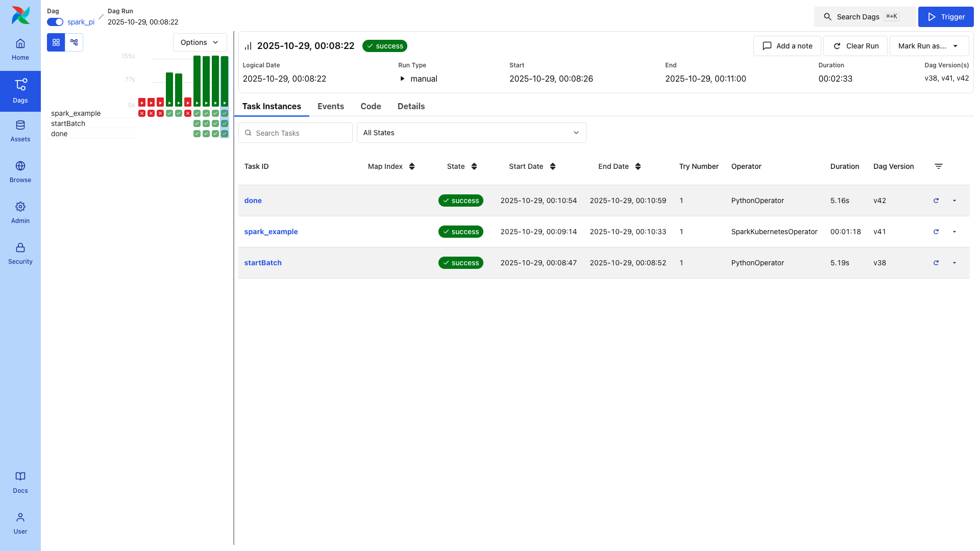Open the Browse section
Viewport: 980px width, 551px height.
click(20, 171)
